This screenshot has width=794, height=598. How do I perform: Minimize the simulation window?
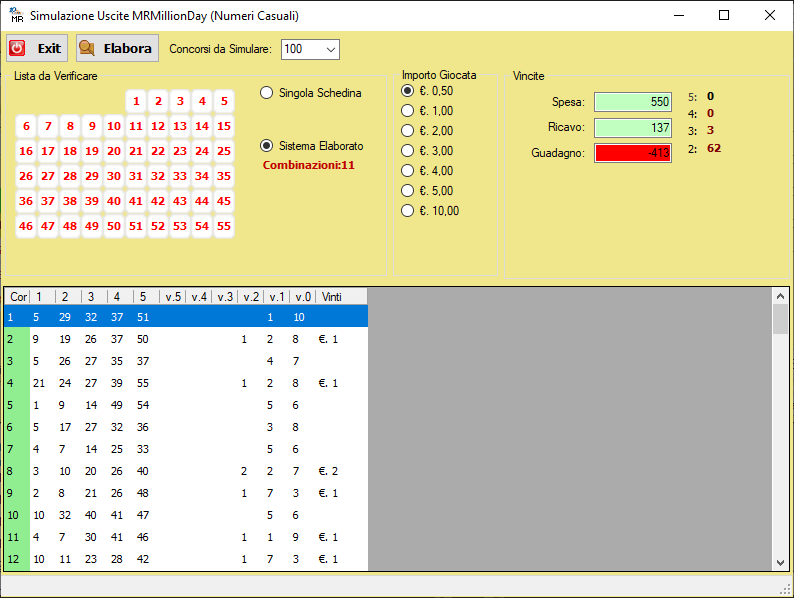(x=679, y=15)
